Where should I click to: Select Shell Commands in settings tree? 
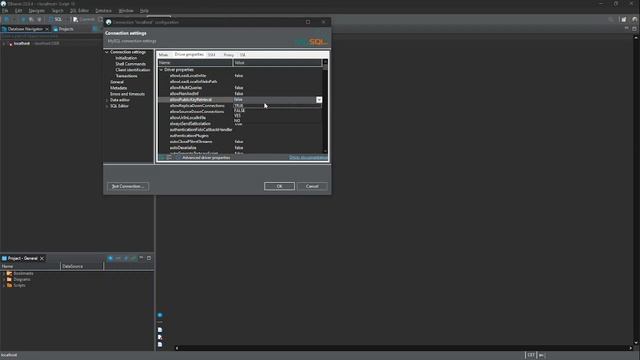coord(130,64)
